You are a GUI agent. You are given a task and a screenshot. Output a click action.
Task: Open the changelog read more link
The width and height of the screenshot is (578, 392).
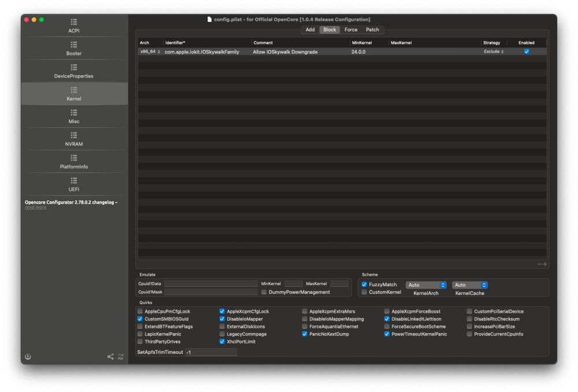click(35, 208)
